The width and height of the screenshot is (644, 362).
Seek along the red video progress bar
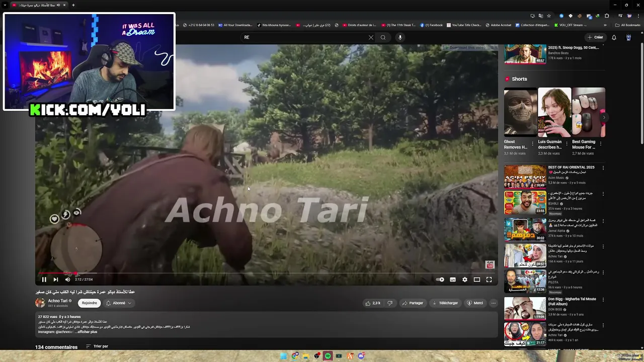[267, 273]
